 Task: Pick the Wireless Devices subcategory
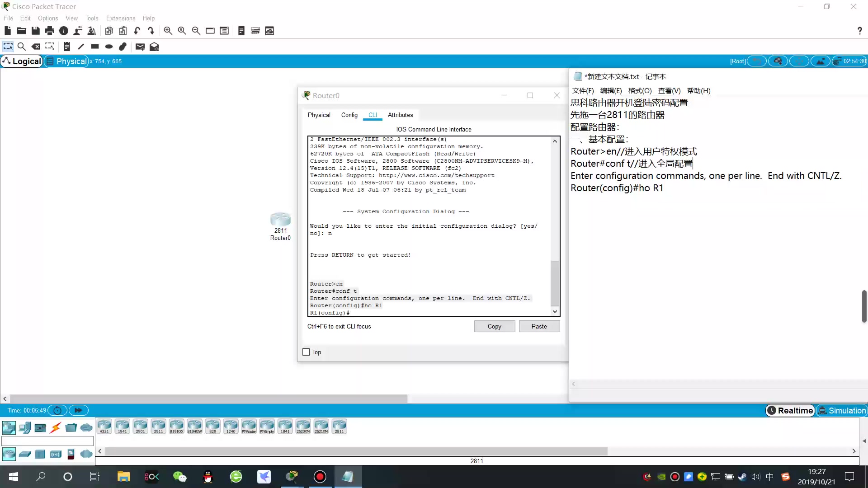(56, 454)
